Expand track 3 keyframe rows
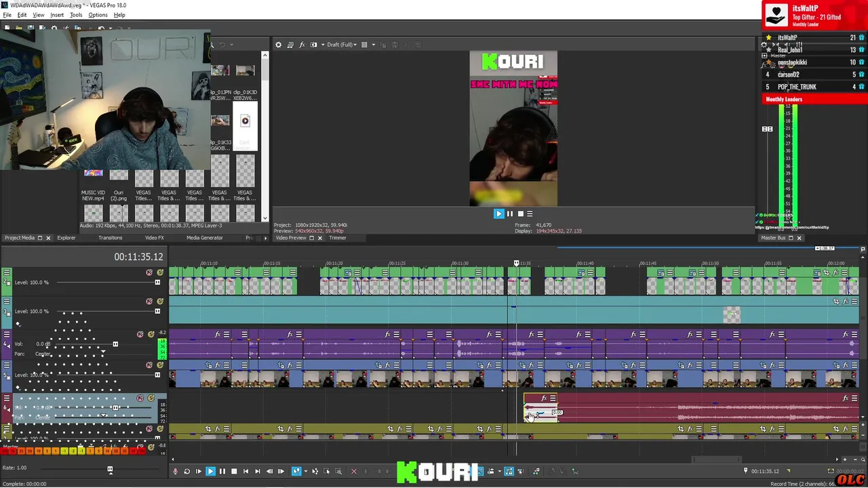Image resolution: width=868 pixels, height=488 pixels. coord(18,324)
